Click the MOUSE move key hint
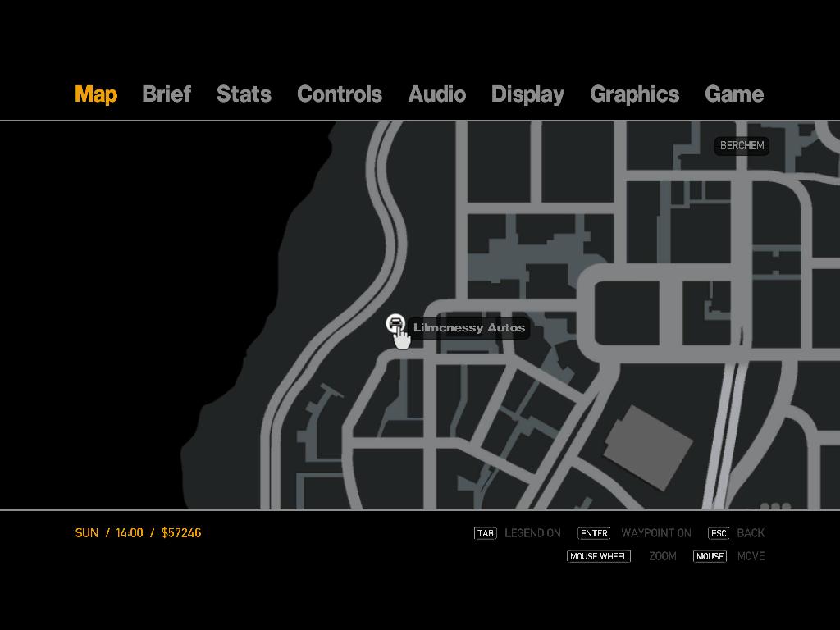Screen dimensions: 840x630 point(710,556)
